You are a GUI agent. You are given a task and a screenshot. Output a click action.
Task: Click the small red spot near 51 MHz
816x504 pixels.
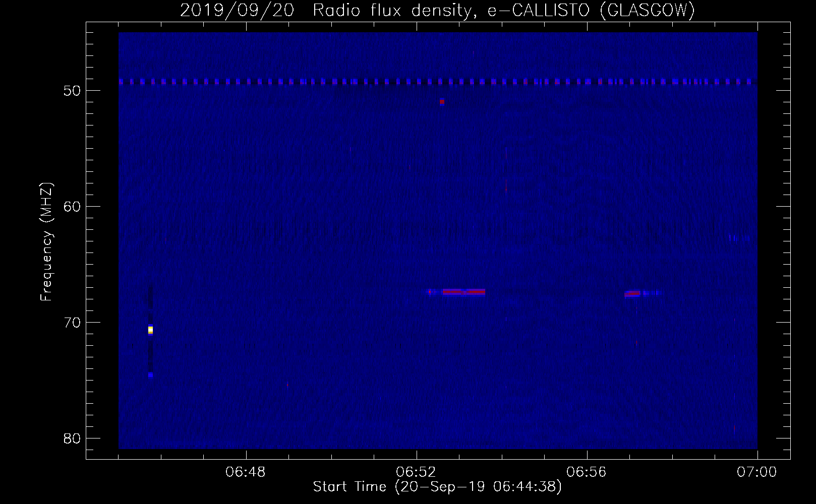[x=442, y=102]
